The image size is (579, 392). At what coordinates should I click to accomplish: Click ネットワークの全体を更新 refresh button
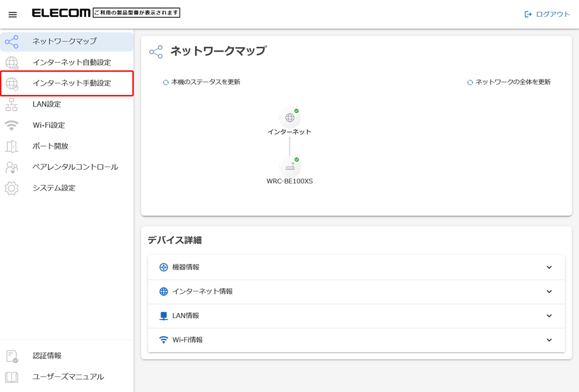click(x=509, y=82)
